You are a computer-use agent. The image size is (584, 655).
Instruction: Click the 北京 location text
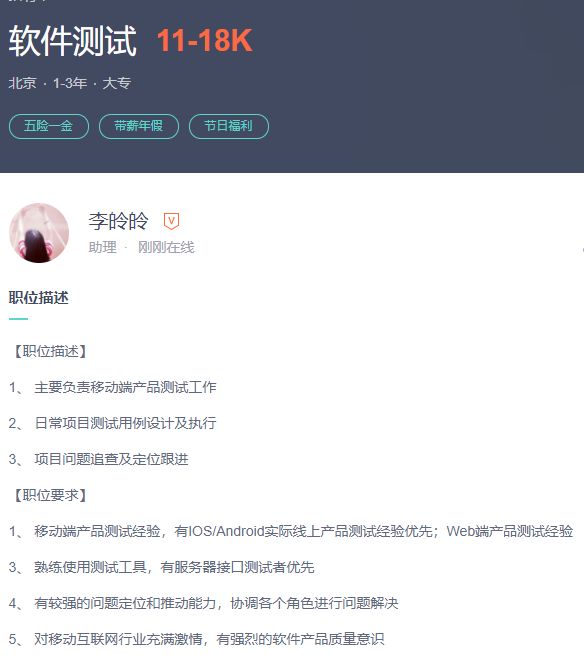pos(22,83)
